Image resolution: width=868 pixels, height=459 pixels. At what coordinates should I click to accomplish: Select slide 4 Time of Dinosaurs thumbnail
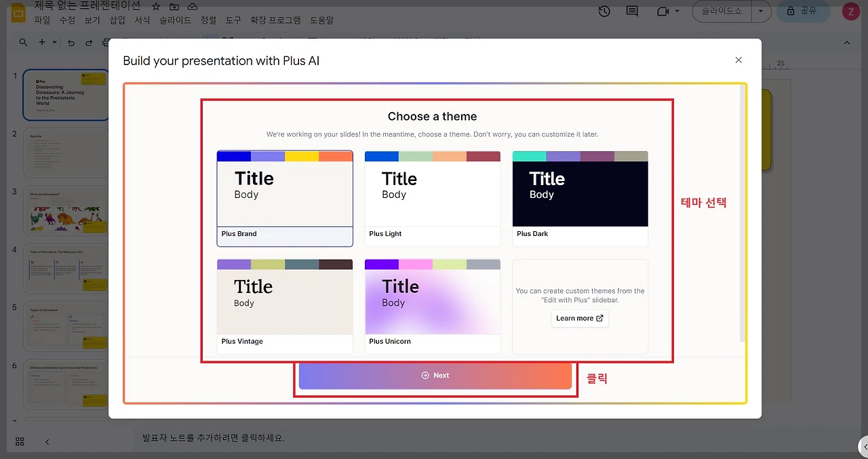pos(66,269)
